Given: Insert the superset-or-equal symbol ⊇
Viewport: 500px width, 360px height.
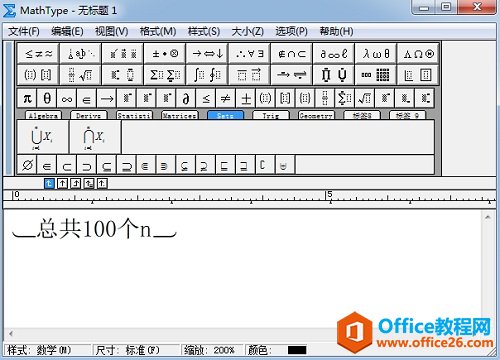Looking at the screenshot, I should point(126,165).
